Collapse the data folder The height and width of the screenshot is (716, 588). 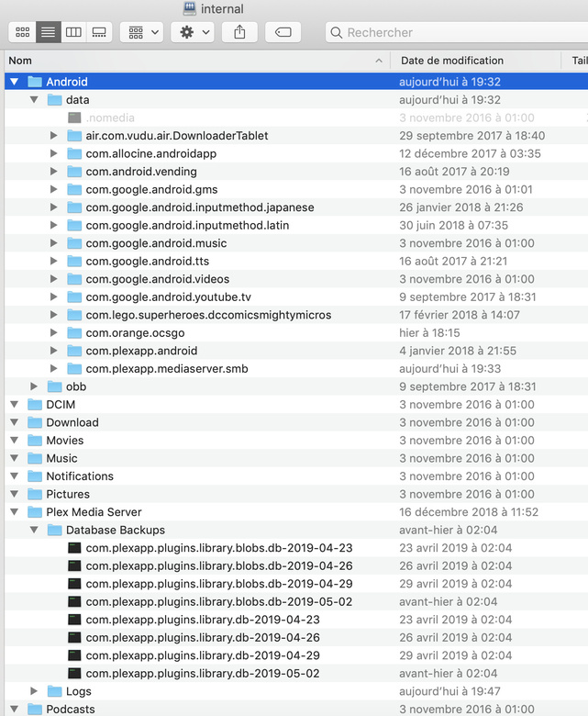click(x=34, y=99)
